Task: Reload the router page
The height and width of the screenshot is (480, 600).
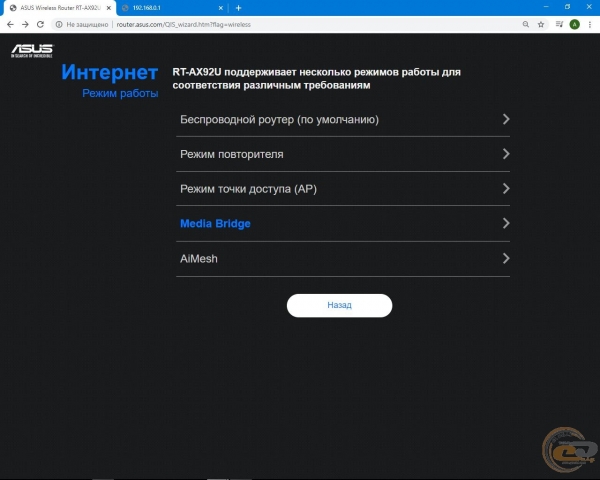Action: (40, 24)
